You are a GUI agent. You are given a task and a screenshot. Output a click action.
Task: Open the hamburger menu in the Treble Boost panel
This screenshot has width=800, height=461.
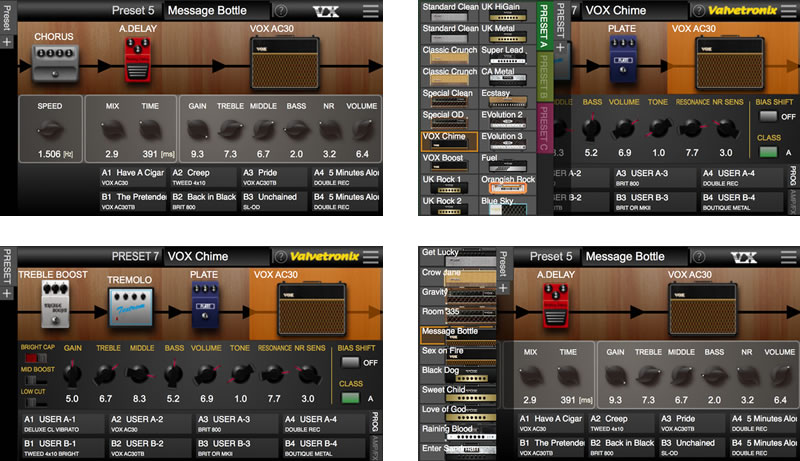click(371, 256)
